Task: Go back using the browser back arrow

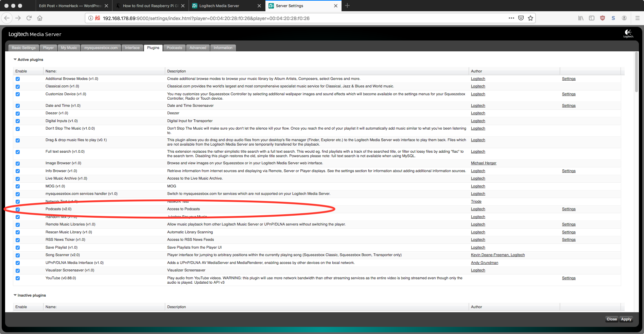Action: pos(7,18)
